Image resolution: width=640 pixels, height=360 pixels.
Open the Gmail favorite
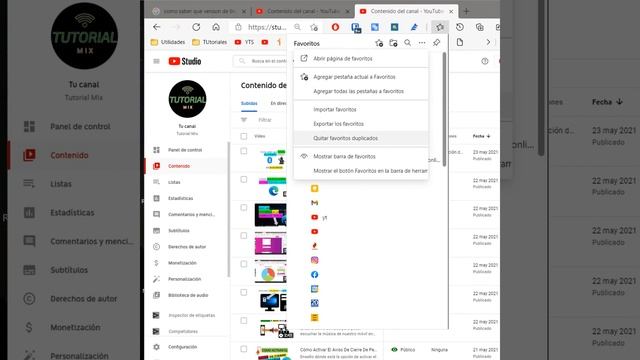[x=315, y=203]
